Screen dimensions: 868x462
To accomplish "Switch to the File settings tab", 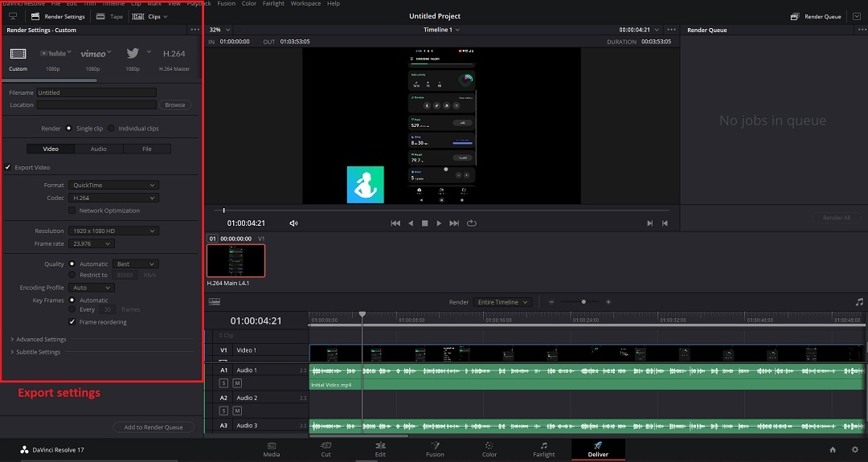I will (147, 149).
